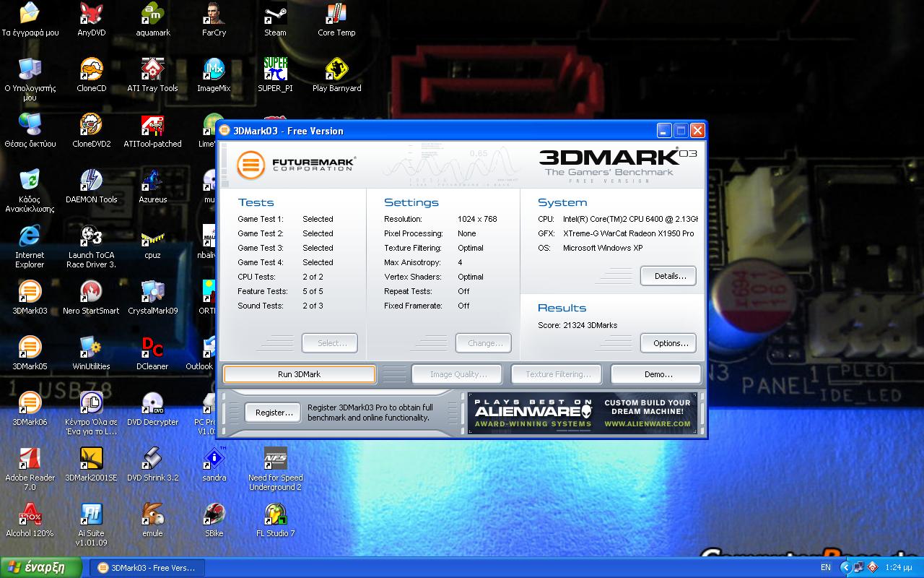This screenshot has height=578, width=924.
Task: Open the ImageMix desktop icon
Action: [x=214, y=75]
